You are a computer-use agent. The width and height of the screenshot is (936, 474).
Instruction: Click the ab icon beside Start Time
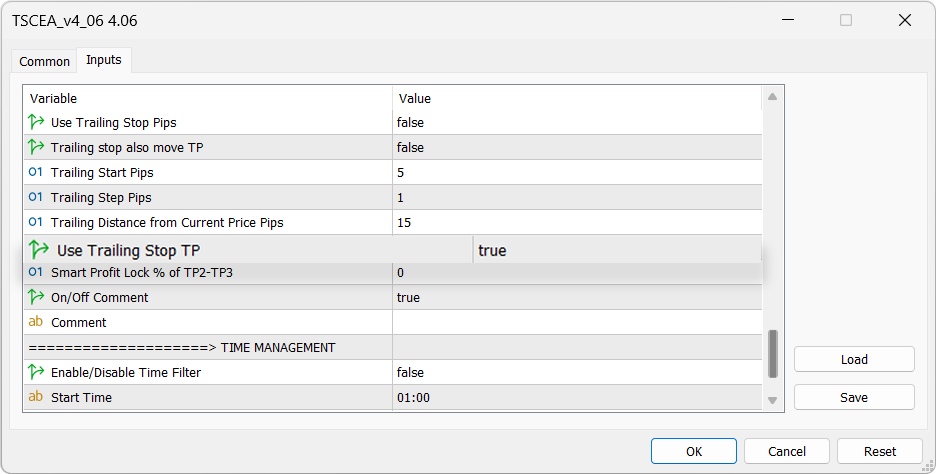pos(36,397)
